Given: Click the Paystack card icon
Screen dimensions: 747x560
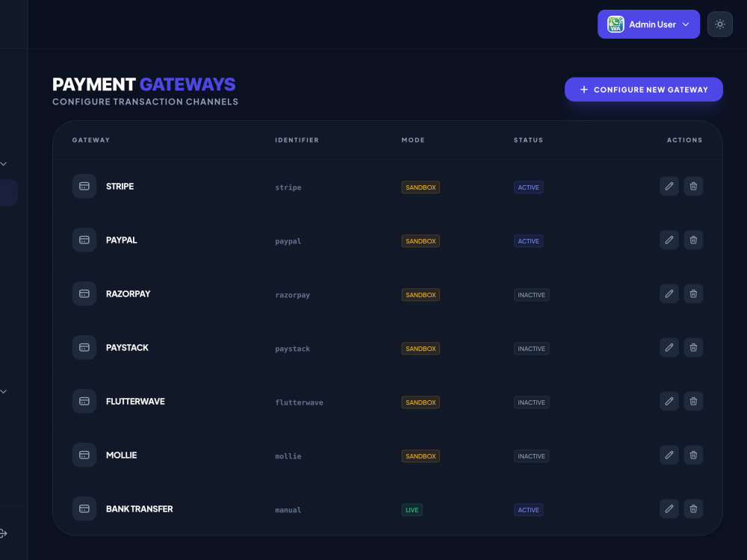Looking at the screenshot, I should click(x=84, y=348).
